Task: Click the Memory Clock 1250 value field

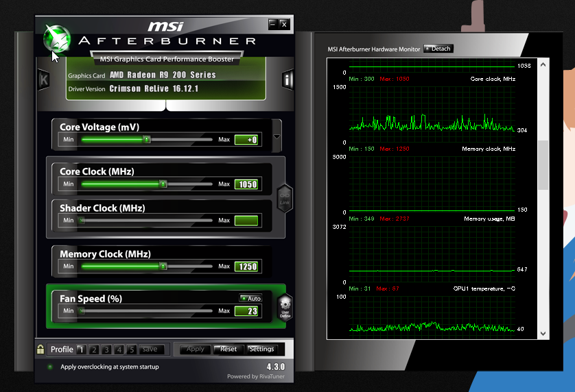Action: (246, 267)
